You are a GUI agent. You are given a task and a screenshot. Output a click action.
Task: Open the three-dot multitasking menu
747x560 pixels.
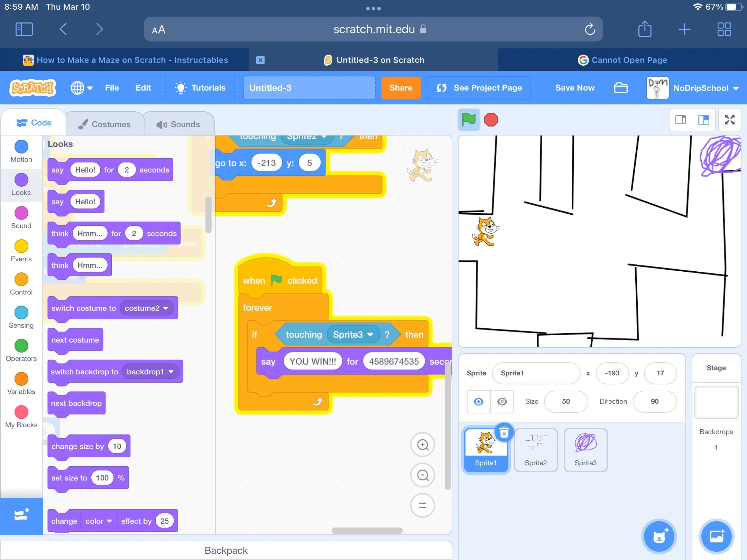tap(373, 9)
